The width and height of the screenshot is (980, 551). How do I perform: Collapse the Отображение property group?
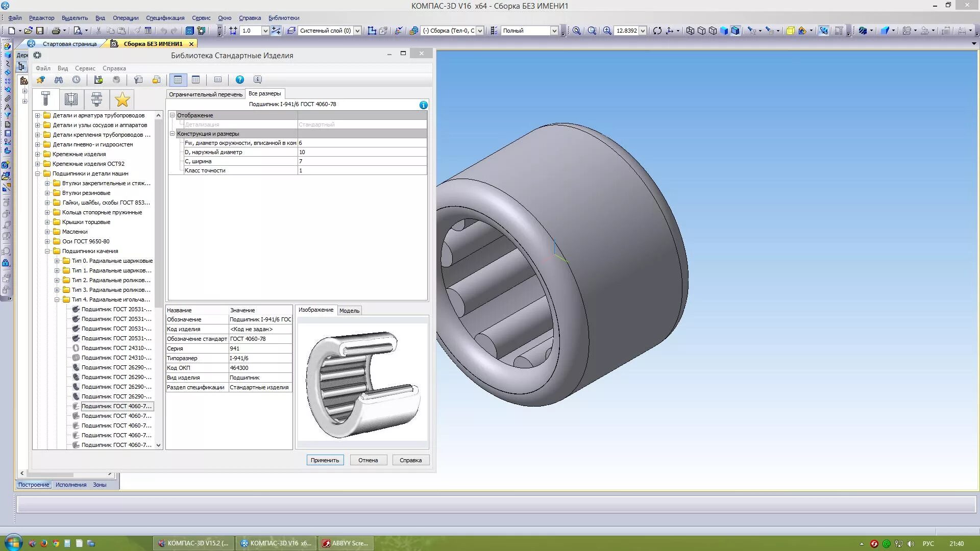point(172,115)
